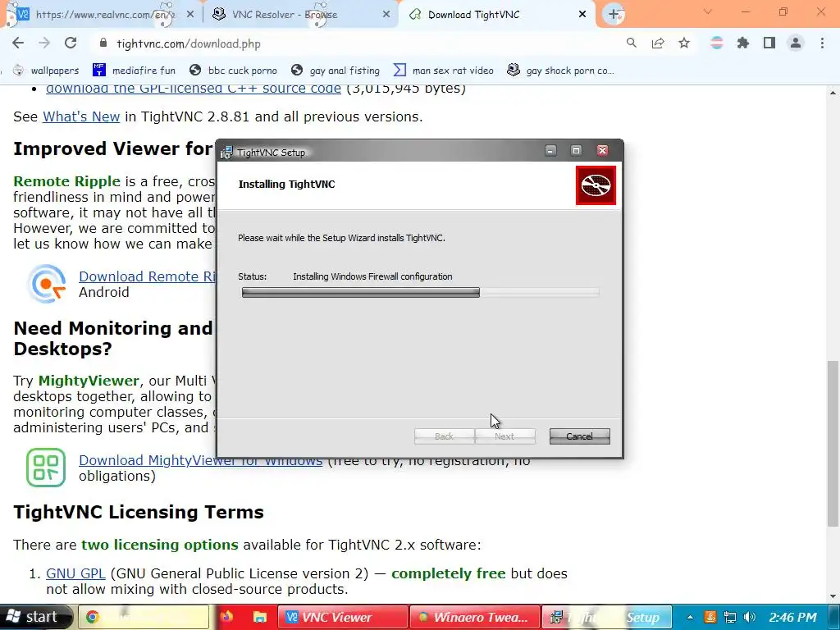
Task: Open the wallpapers bookmark
Action: click(46, 71)
